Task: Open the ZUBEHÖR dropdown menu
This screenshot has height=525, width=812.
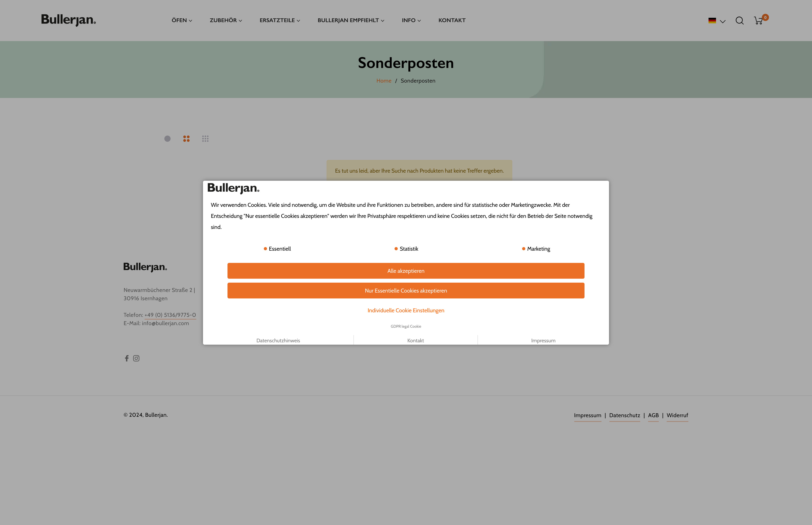Action: click(226, 20)
